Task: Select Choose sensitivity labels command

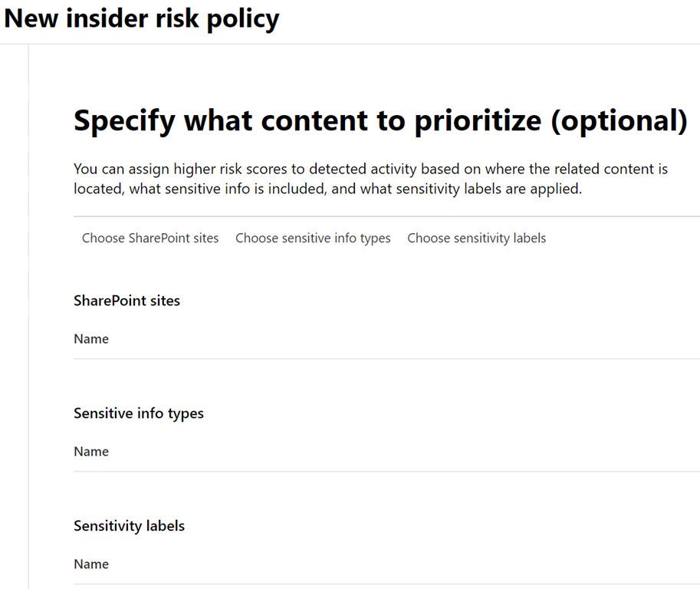Action: [x=476, y=239]
